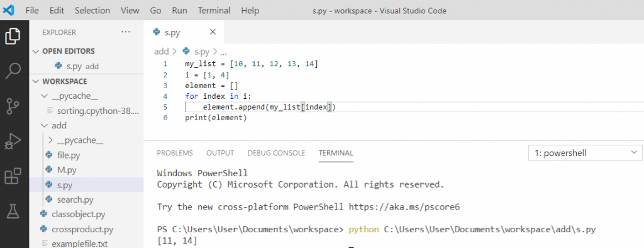Switch to the Output panel tab
Viewport: 644px width, 248px height.
point(220,153)
